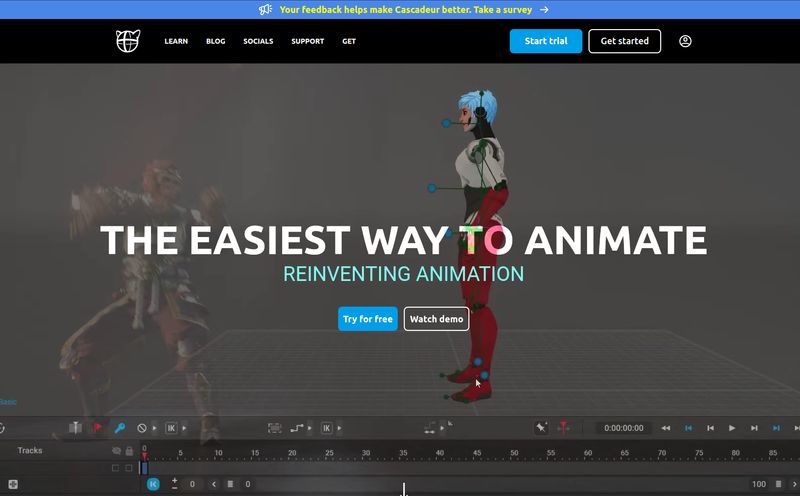Image resolution: width=800 pixels, height=496 pixels.
Task: Click the rewind double-arrow button
Action: pyautogui.click(x=666, y=428)
